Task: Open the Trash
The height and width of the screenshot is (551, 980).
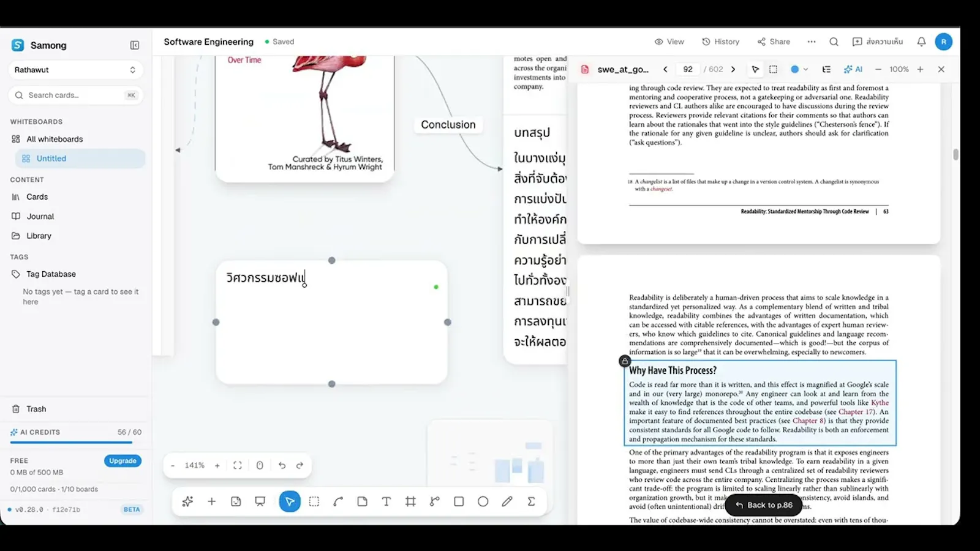Action: point(36,409)
